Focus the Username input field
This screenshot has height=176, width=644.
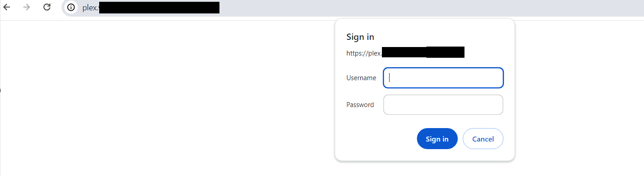[443, 78]
